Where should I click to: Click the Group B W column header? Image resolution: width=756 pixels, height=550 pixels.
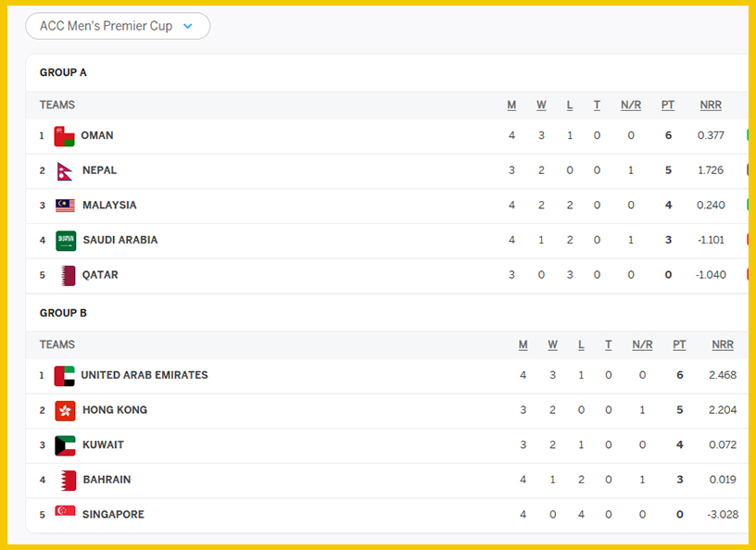tap(552, 345)
